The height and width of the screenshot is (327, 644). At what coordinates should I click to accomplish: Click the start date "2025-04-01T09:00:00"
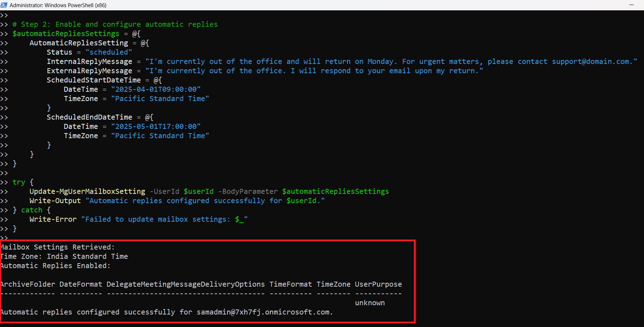point(156,89)
